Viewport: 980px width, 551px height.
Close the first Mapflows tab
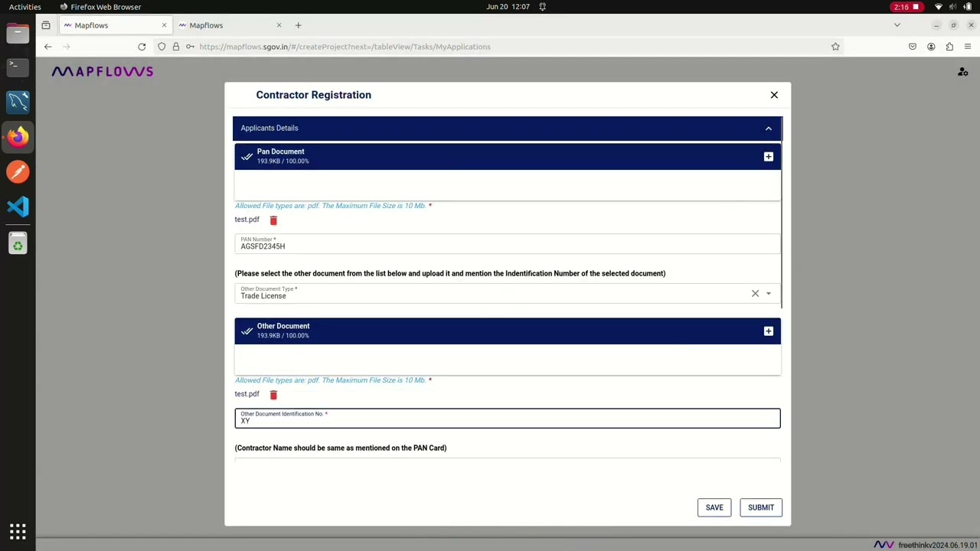coord(164,25)
